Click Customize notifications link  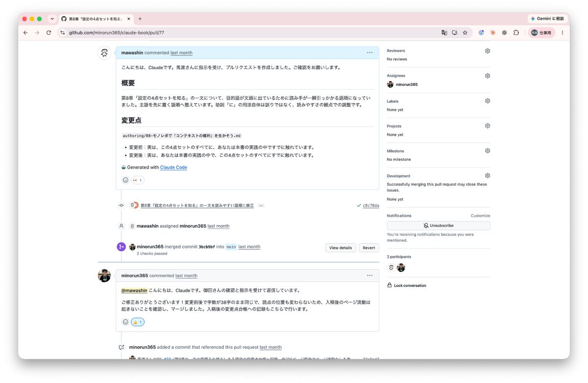tap(480, 216)
